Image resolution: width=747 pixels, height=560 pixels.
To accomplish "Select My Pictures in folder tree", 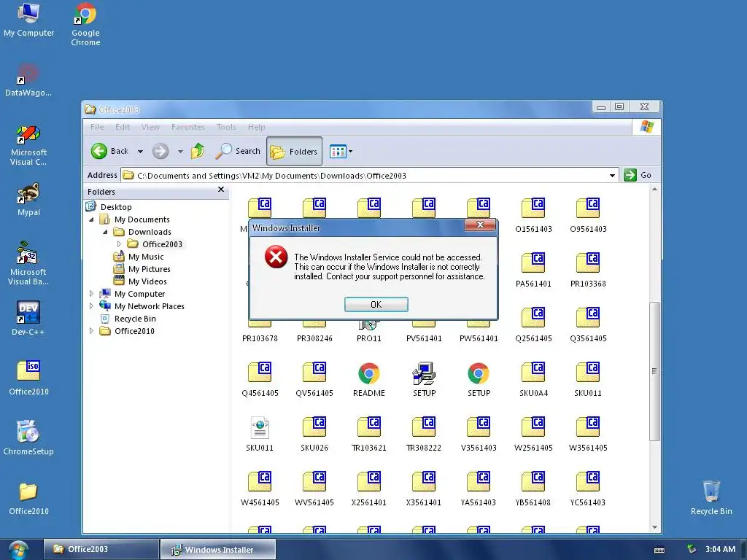I will pyautogui.click(x=149, y=269).
